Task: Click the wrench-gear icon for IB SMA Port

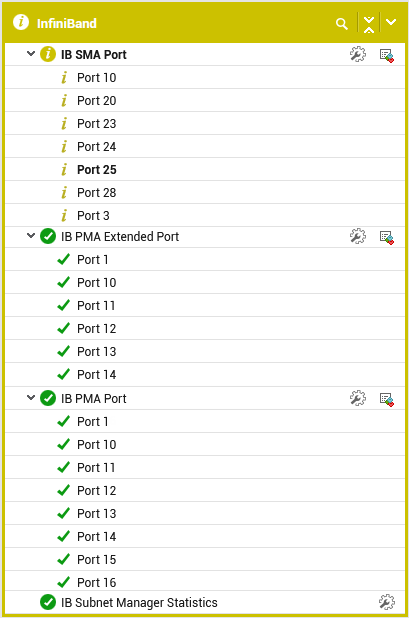Action: (x=357, y=54)
